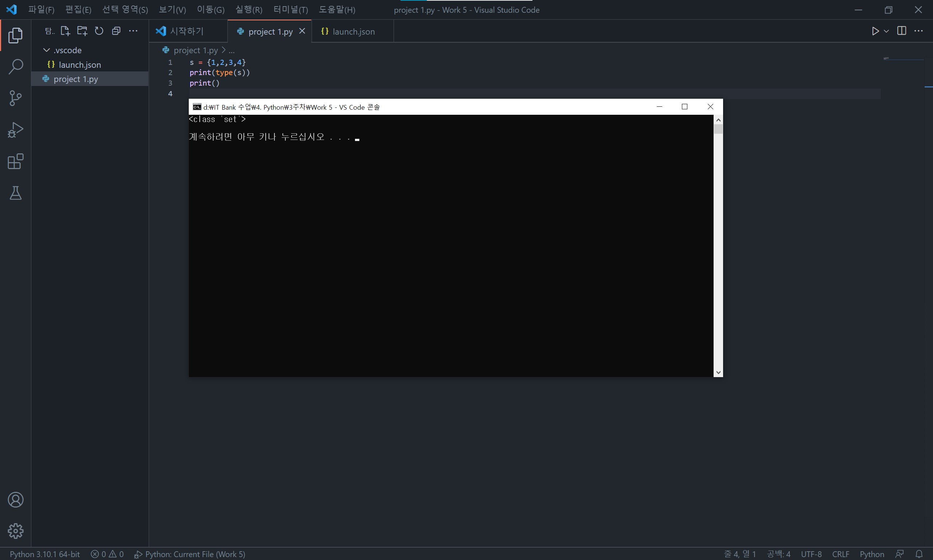Screen dimensions: 933x560
Task: Open Manage settings gear icon
Action: click(15, 531)
